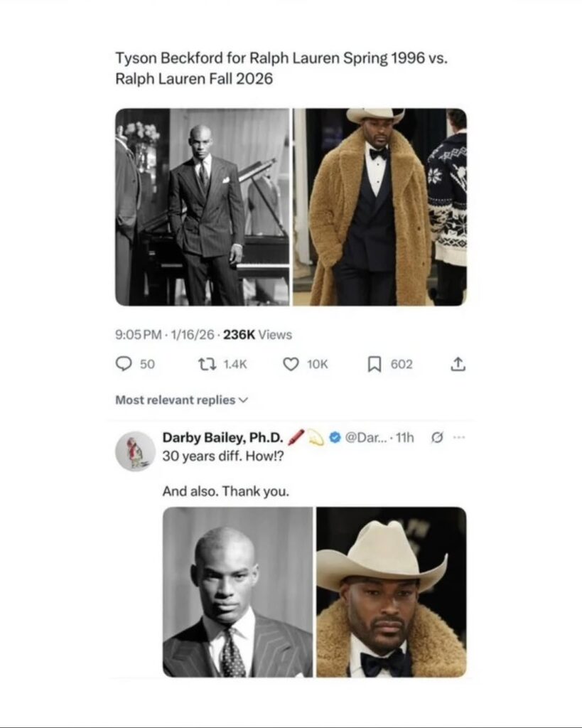Click the Darby Bailey, Ph.D. display name
582x728 pixels.
[x=222, y=438]
